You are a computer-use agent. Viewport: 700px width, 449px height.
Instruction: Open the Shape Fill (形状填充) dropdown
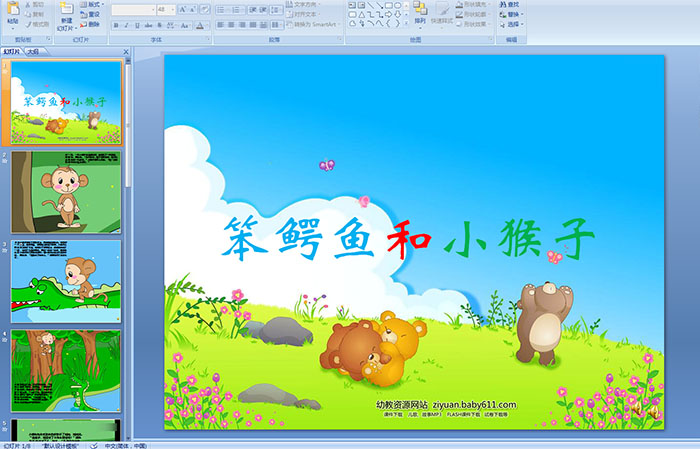[x=476, y=4]
